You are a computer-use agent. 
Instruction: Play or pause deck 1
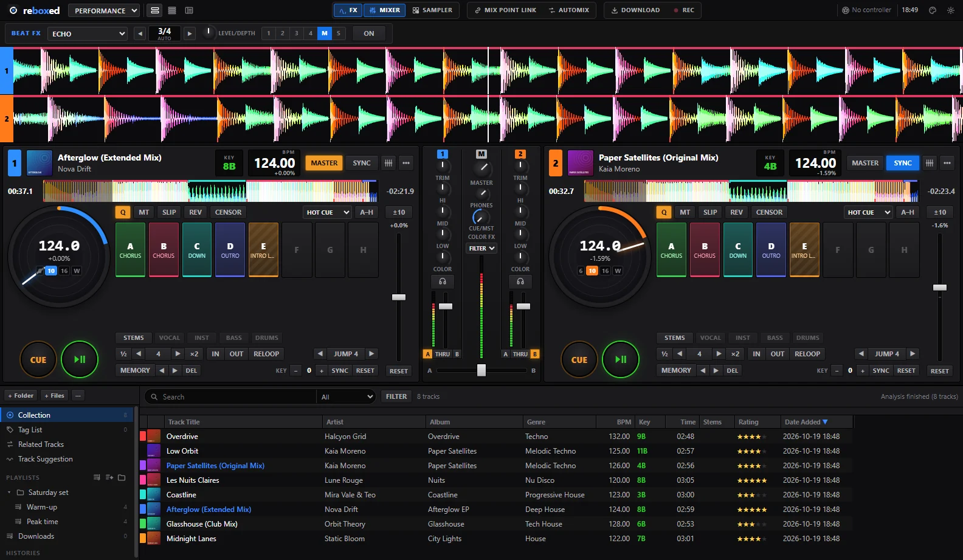(x=80, y=359)
